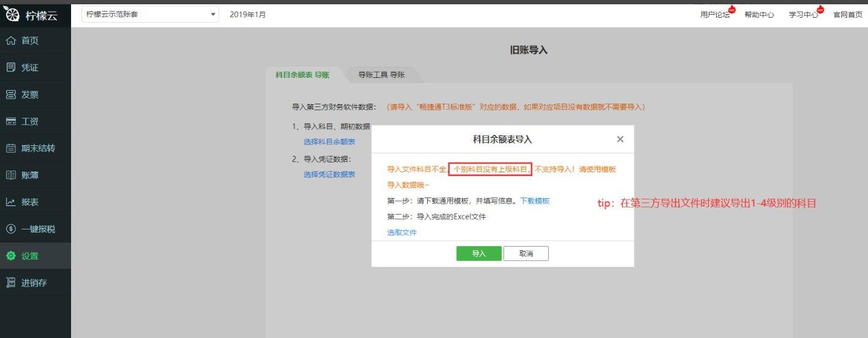This screenshot has height=338, width=868.
Task: Click the 下载模板 link
Action: click(x=535, y=201)
